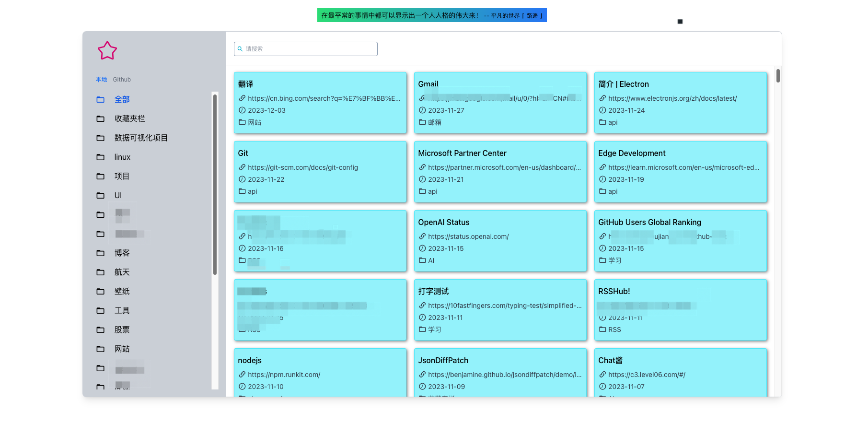Screen dimensions: 868x424
Task: Open the 10fastfingers typing-test link
Action: coord(505,306)
